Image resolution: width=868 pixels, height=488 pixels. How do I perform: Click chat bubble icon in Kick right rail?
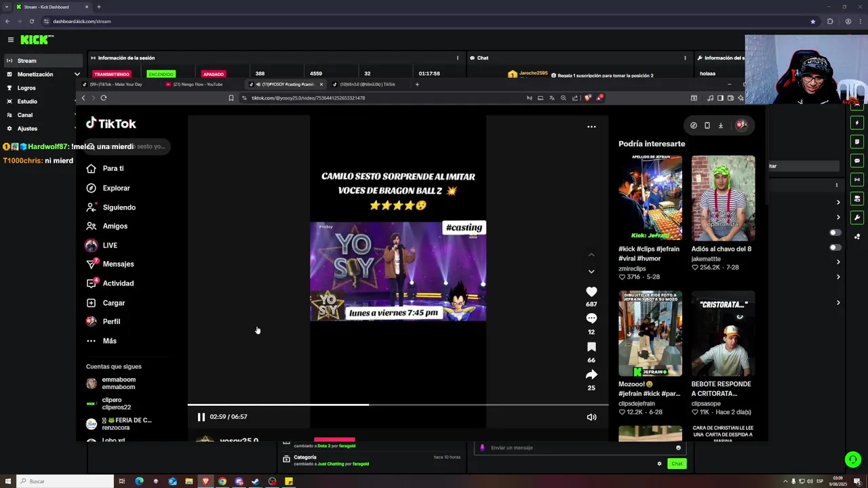coord(857,161)
